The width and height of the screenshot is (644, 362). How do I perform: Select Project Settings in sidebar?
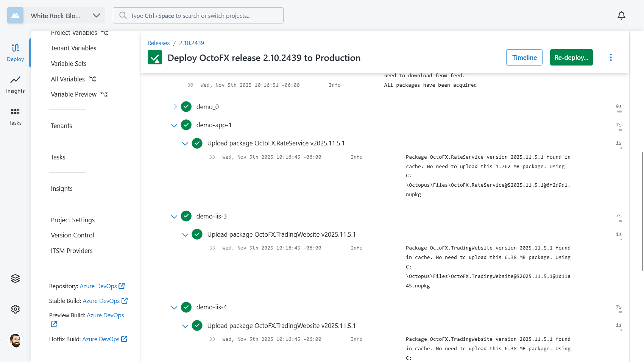(73, 220)
